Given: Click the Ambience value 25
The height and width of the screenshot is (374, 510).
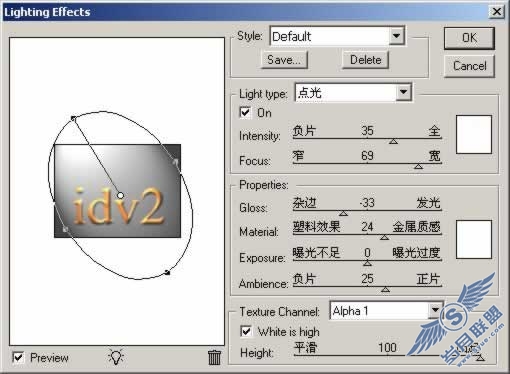Looking at the screenshot, I should pyautogui.click(x=367, y=279).
